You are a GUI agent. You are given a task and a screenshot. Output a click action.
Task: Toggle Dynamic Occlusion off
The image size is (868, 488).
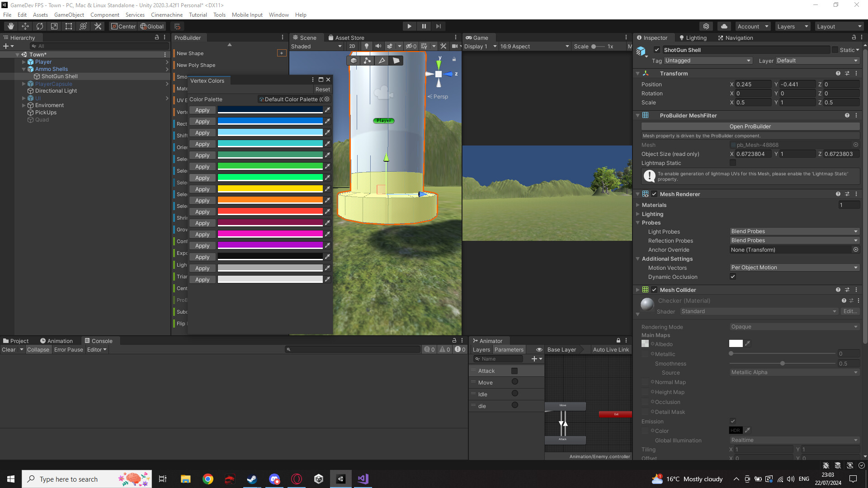[733, 277]
